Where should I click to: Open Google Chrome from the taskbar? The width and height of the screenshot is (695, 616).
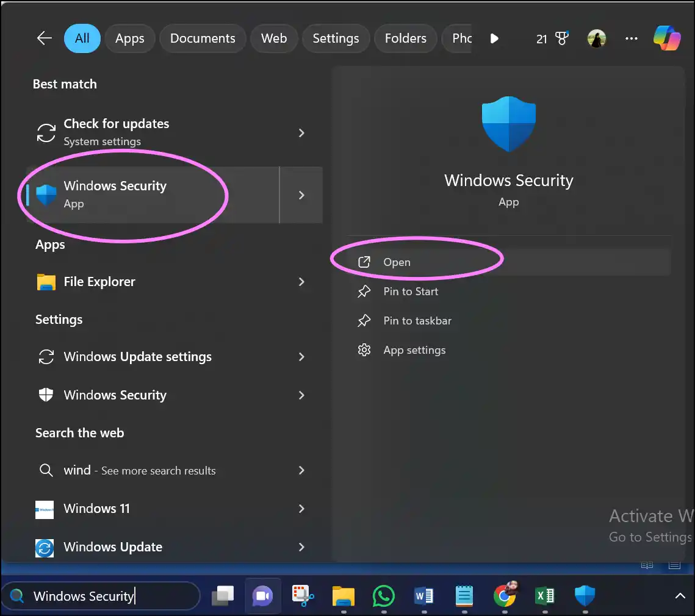coord(505,595)
